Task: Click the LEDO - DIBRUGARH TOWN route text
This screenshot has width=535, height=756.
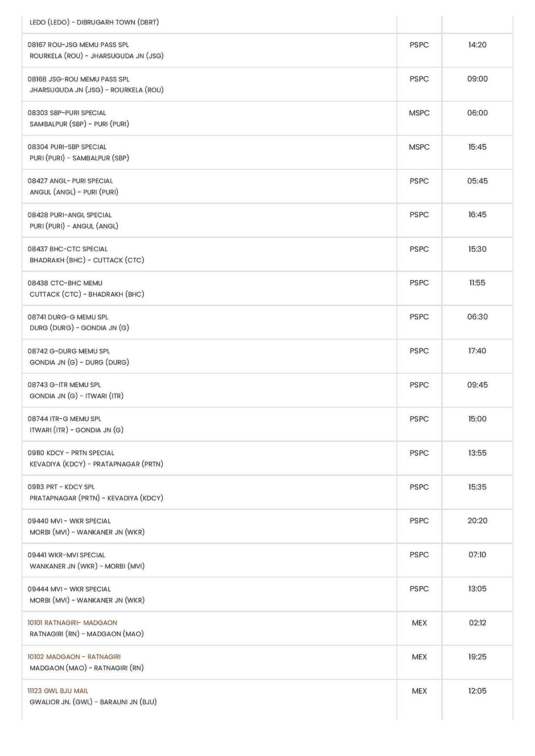Action: coord(95,22)
